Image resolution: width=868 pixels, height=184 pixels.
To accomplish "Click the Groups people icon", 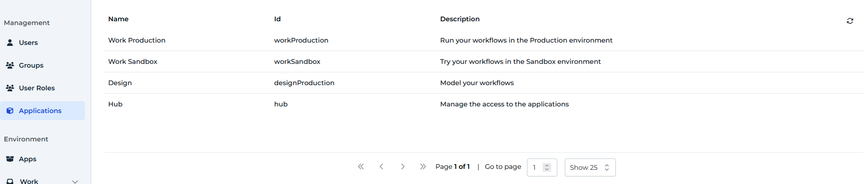I will [10, 65].
